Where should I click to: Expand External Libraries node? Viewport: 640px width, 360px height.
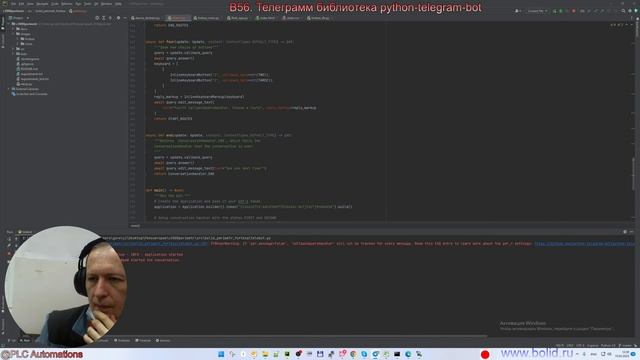point(9,89)
